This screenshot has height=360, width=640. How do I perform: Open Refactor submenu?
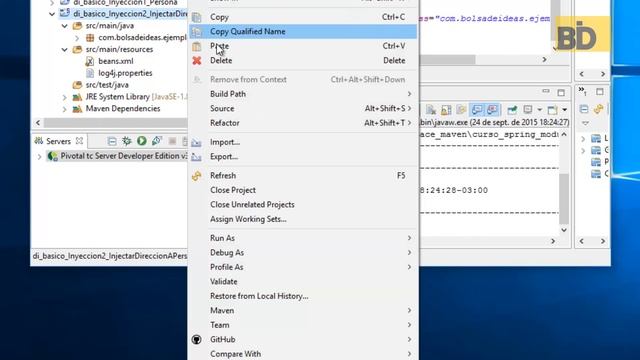click(x=303, y=123)
